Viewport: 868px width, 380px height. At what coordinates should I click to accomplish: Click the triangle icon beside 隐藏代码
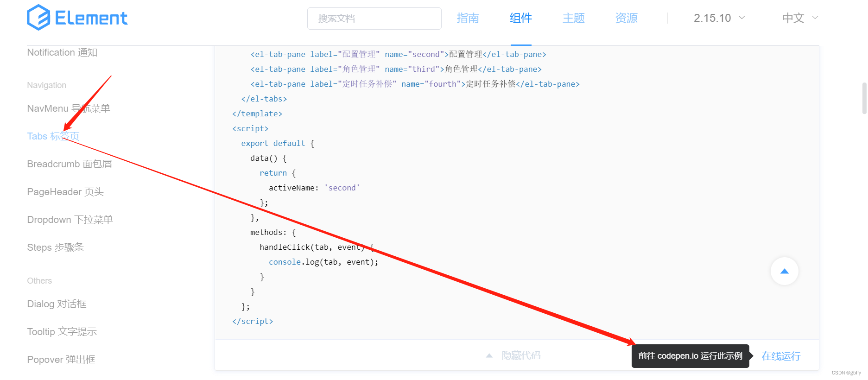point(489,355)
